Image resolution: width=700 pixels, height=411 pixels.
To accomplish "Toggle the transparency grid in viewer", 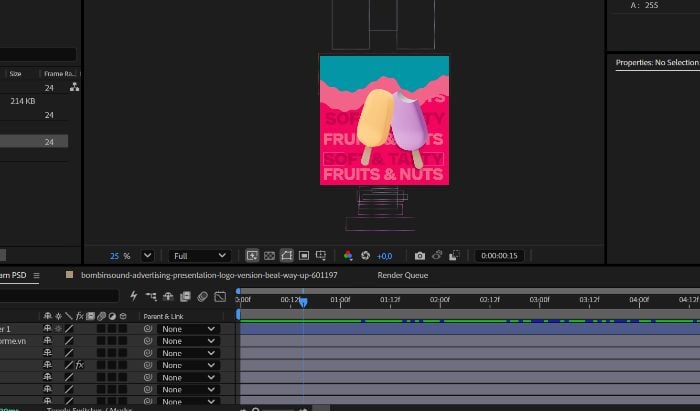I will coord(269,256).
